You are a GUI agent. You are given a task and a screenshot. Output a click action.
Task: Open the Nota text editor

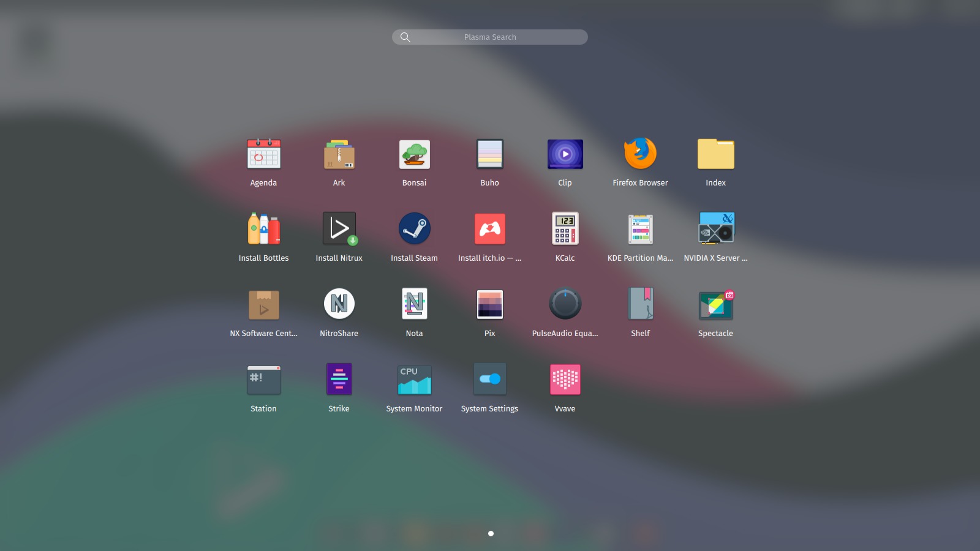coord(414,304)
